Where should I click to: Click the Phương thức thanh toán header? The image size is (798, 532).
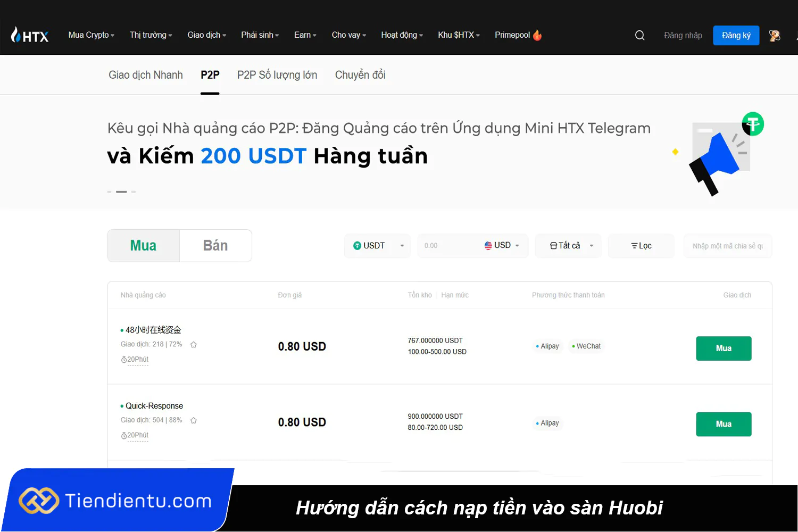(568, 295)
